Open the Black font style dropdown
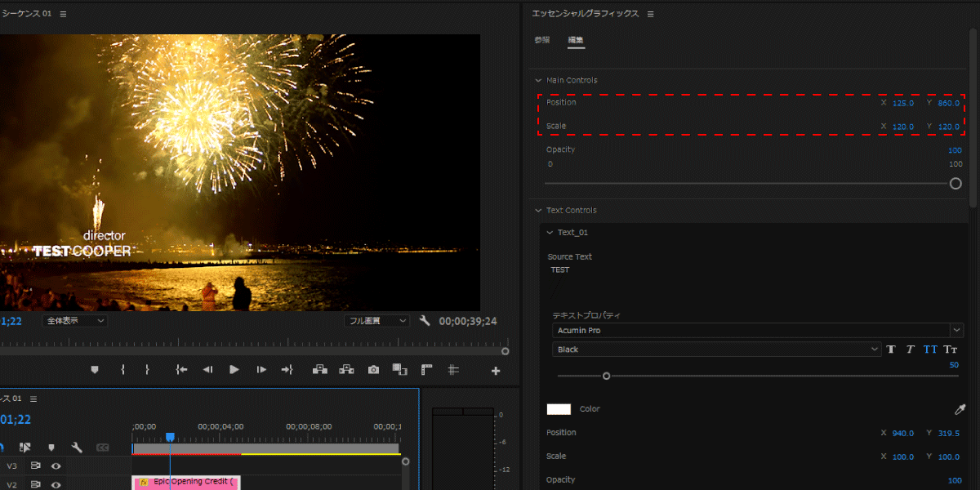The image size is (980, 490). pos(716,350)
